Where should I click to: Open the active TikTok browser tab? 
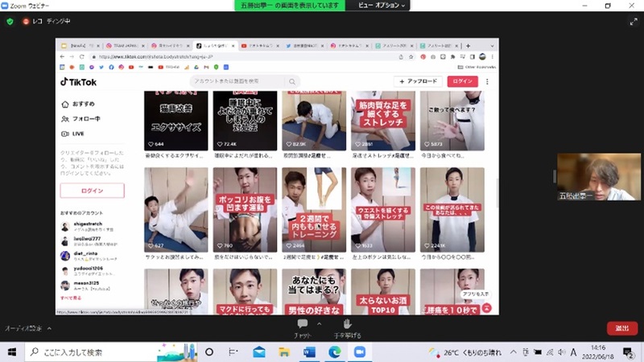[215, 46]
